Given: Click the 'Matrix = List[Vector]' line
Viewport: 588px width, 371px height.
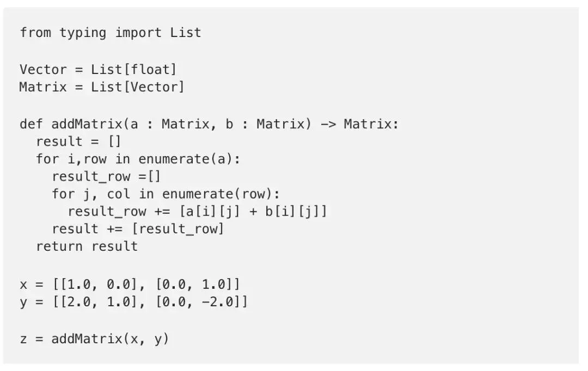Looking at the screenshot, I should pos(102,86).
